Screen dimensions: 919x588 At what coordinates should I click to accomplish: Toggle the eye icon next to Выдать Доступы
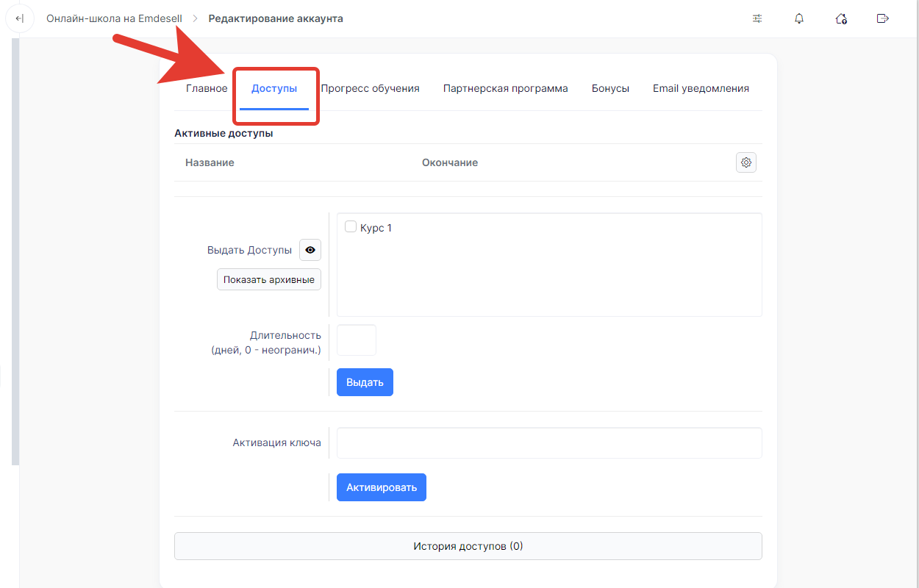310,250
